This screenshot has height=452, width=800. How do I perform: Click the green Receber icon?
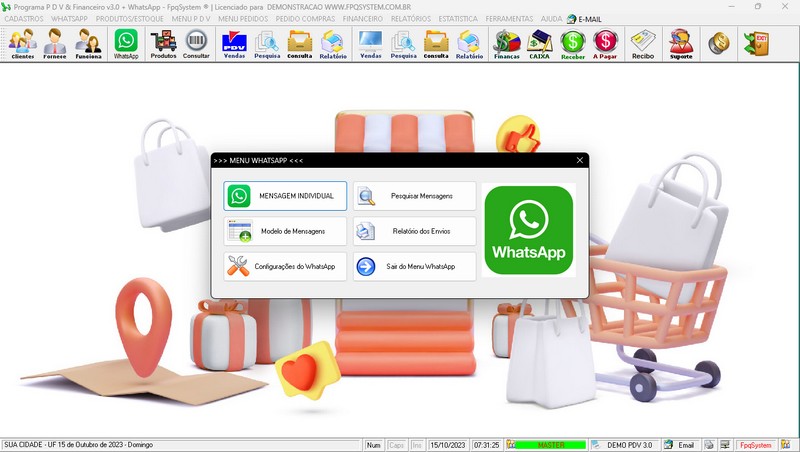pos(572,44)
